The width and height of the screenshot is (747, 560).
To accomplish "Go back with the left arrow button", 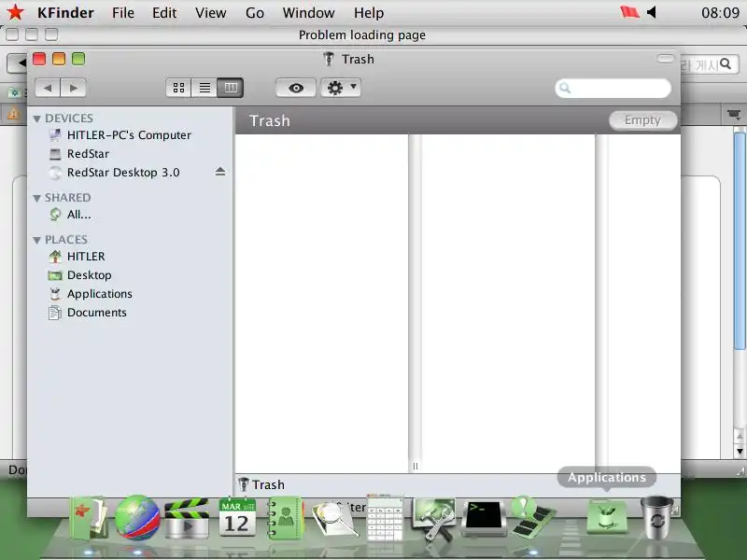I will tap(48, 88).
